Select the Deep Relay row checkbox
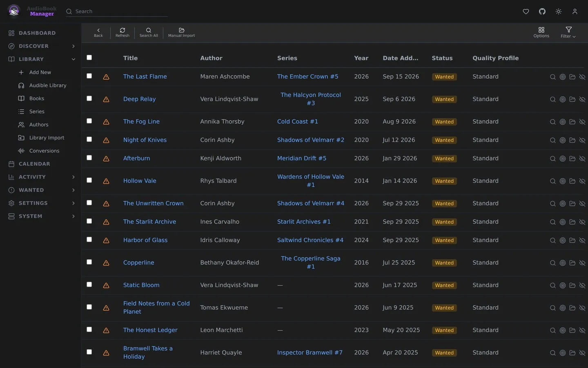 coord(89,99)
